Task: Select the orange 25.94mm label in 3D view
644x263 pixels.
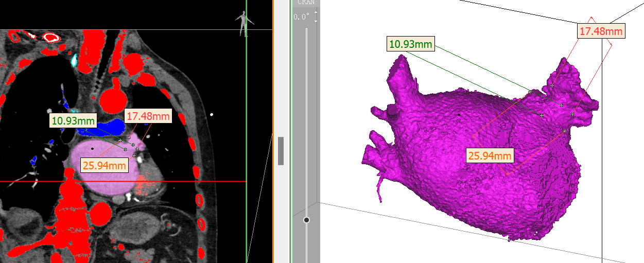Action: pyautogui.click(x=489, y=155)
